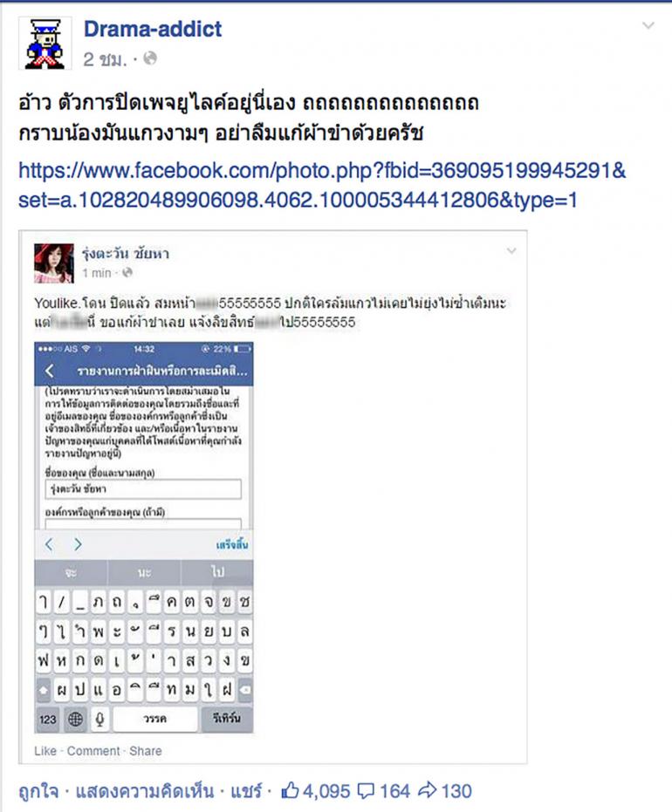
Task: Tap the next field arrow above keyboard
Action: (78, 544)
